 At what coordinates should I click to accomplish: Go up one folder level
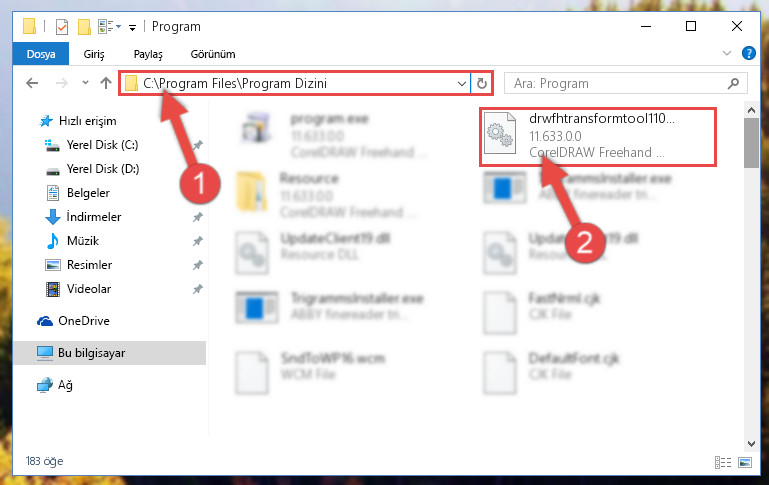(x=105, y=83)
